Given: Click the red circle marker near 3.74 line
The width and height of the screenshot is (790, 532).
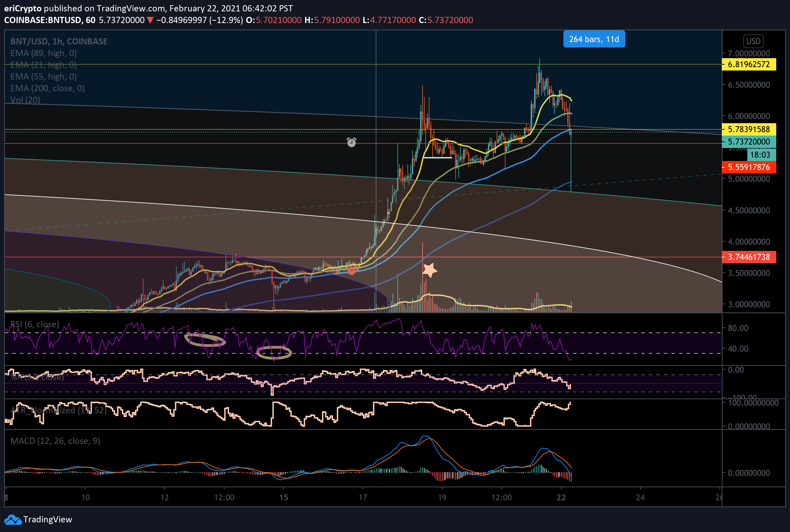Looking at the screenshot, I should tap(352, 271).
